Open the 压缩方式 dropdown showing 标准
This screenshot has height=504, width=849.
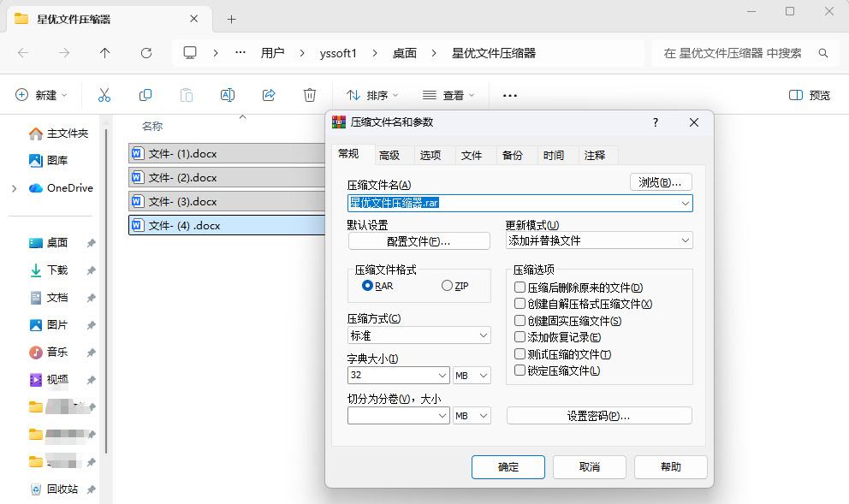point(419,335)
